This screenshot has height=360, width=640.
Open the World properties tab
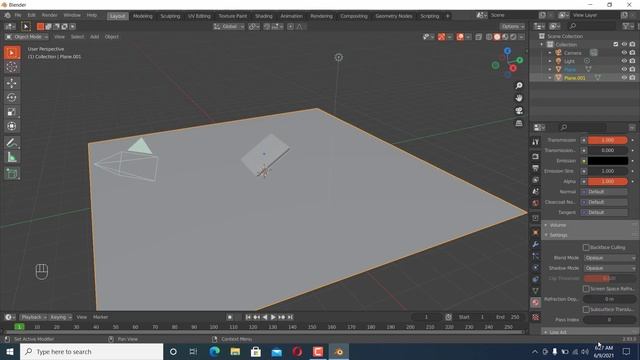point(536,203)
